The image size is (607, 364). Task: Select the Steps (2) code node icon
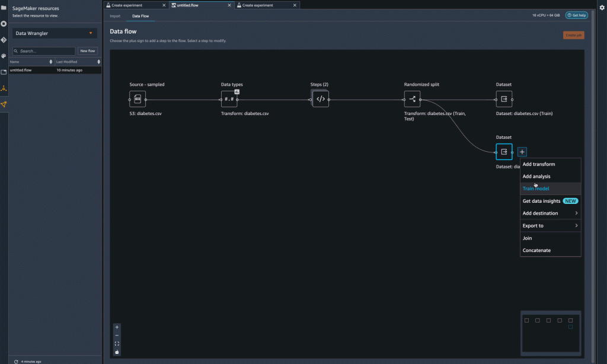click(321, 99)
